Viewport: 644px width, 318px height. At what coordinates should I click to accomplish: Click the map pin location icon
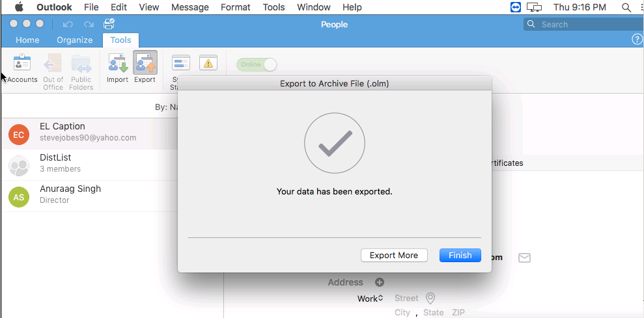(430, 298)
